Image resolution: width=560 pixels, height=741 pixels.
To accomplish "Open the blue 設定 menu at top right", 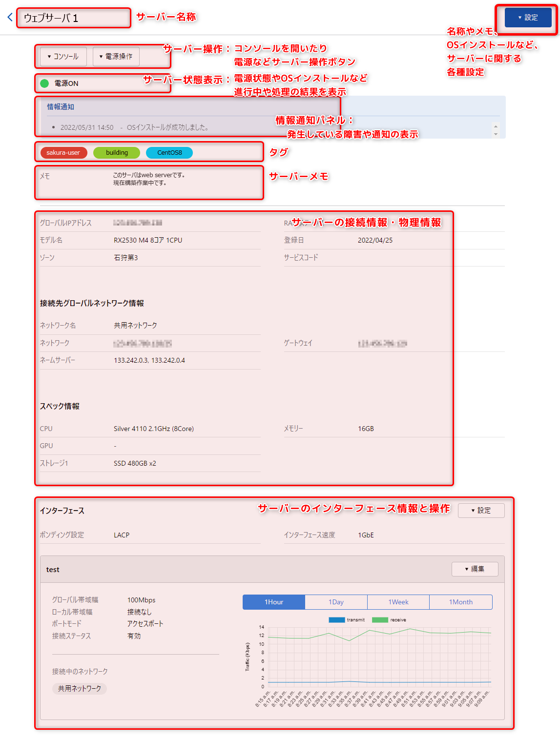I will 528,18.
